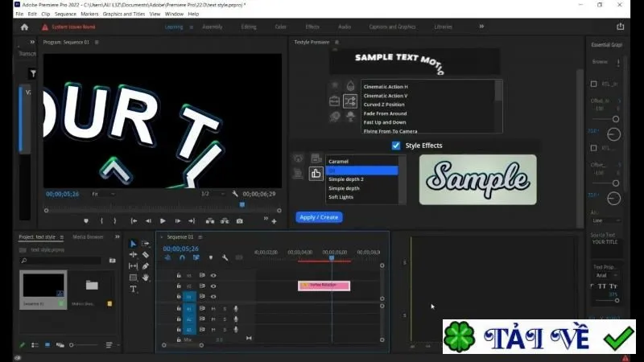Toggle V1 track output eye icon
This screenshot has height=362, width=644.
pos(213,296)
